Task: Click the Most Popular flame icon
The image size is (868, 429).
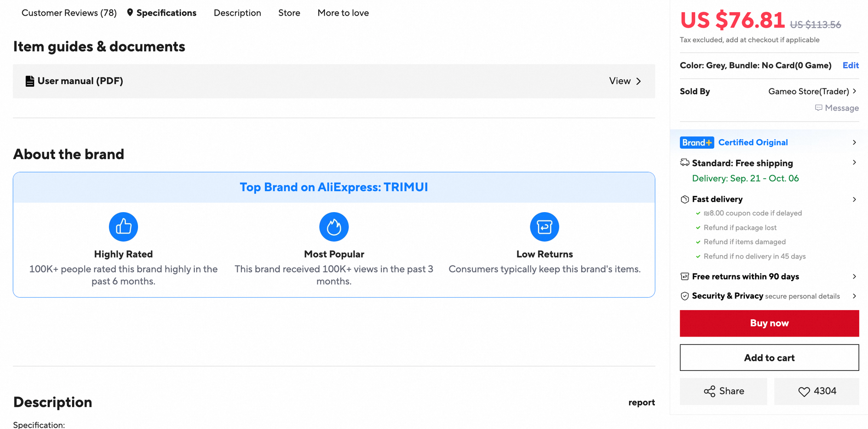Action: pyautogui.click(x=334, y=226)
